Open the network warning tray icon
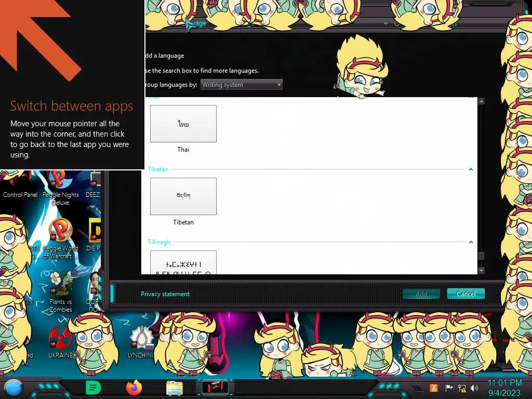The height and width of the screenshot is (399, 532). (x=462, y=388)
